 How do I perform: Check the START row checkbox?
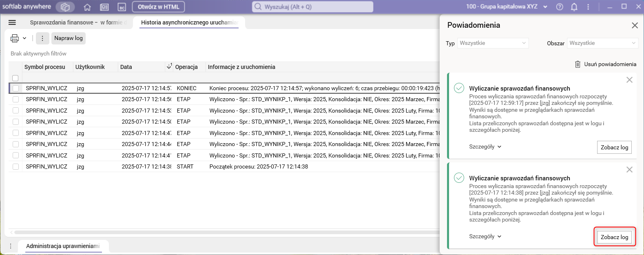tap(15, 166)
